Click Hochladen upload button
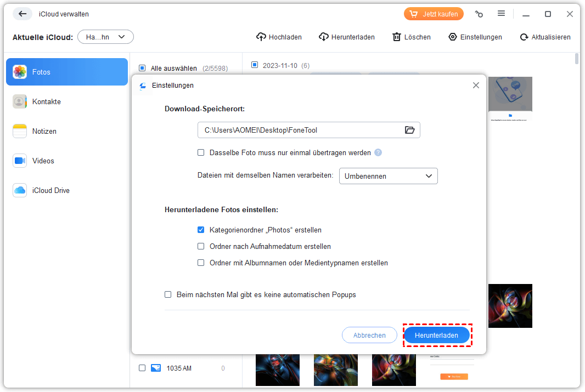This screenshot has height=392, width=585. click(x=279, y=37)
